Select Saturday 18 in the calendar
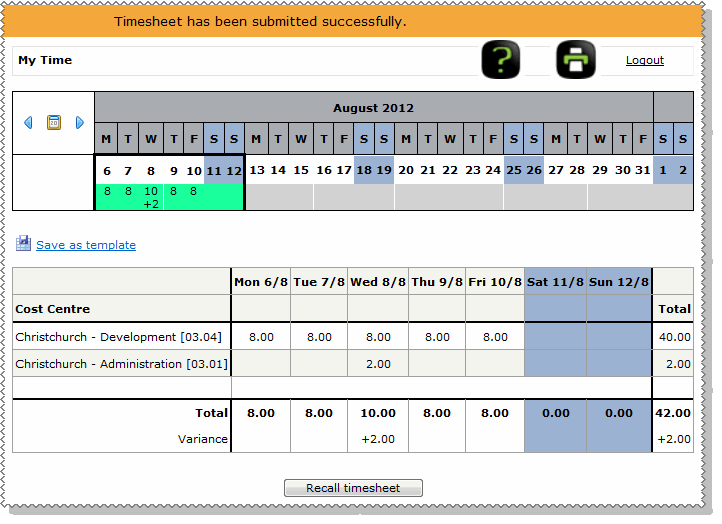Screen dimensions: 722x524 point(364,170)
